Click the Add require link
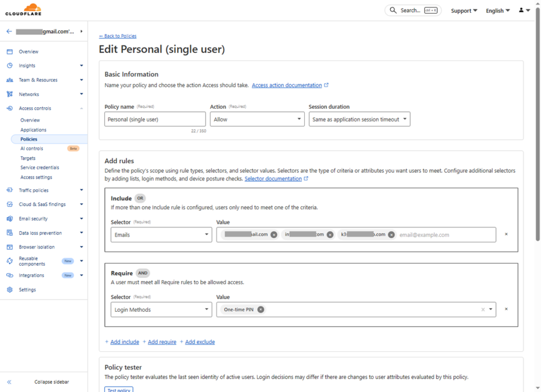Viewport: 541px width, 392px height. pyautogui.click(x=162, y=342)
